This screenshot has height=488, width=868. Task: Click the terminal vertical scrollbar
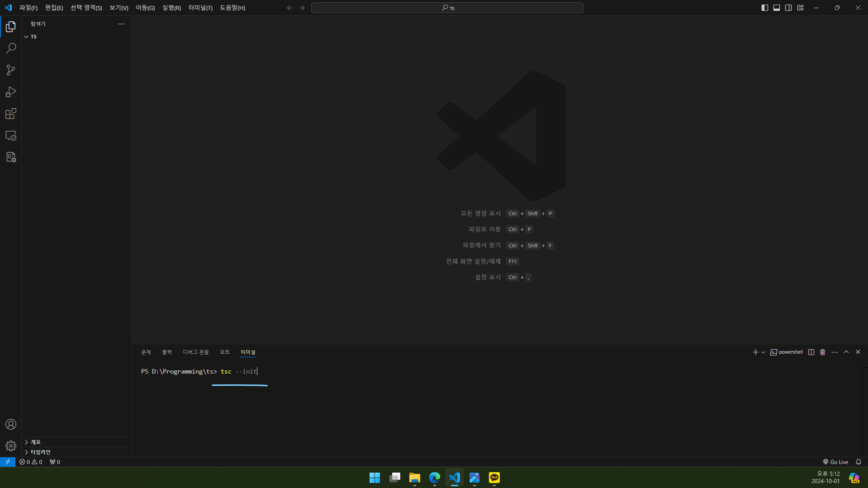865,412
